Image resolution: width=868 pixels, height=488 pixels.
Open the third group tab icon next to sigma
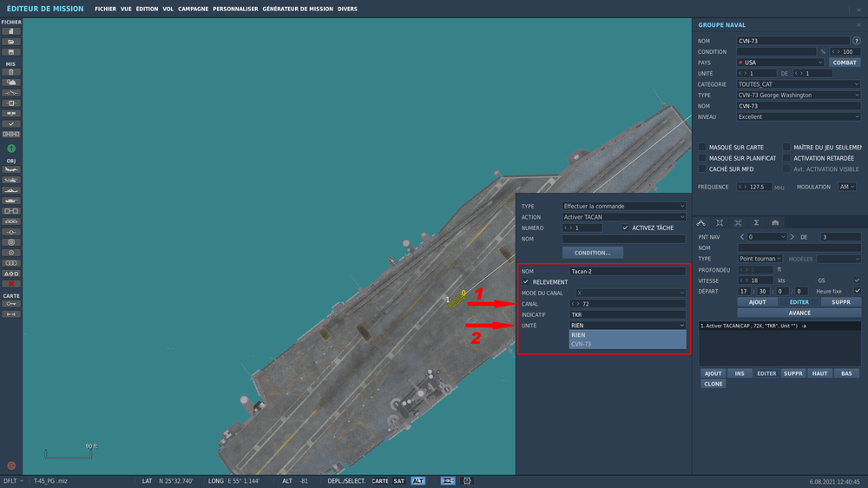click(738, 222)
